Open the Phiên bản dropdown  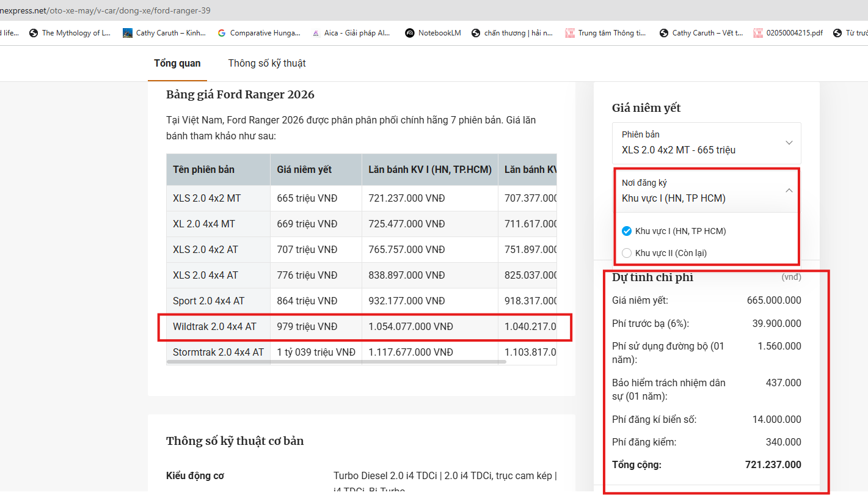(x=707, y=142)
